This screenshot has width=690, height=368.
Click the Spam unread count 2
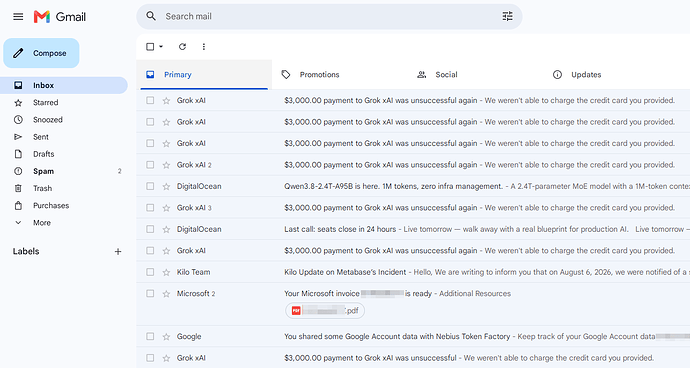[119, 171]
